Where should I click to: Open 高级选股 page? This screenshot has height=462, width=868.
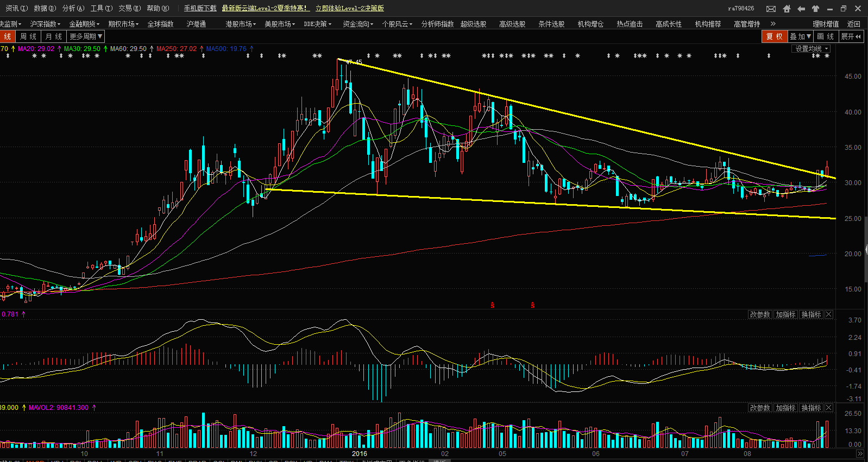(x=512, y=24)
